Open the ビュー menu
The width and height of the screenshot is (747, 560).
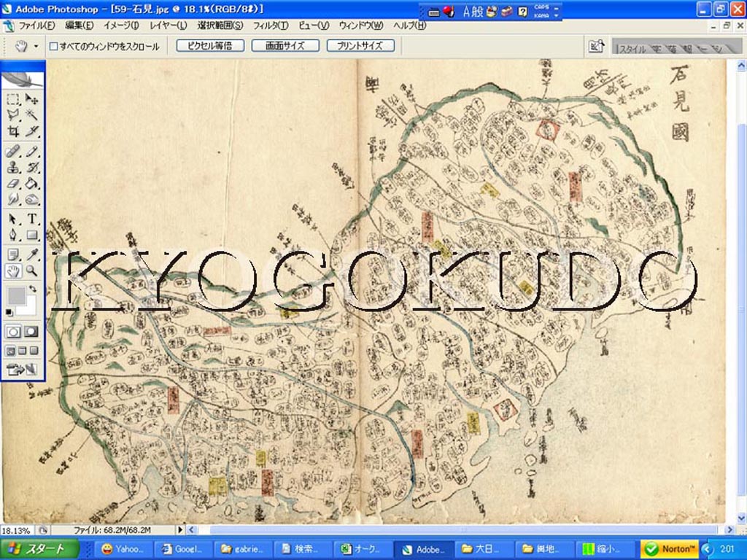click(x=314, y=26)
